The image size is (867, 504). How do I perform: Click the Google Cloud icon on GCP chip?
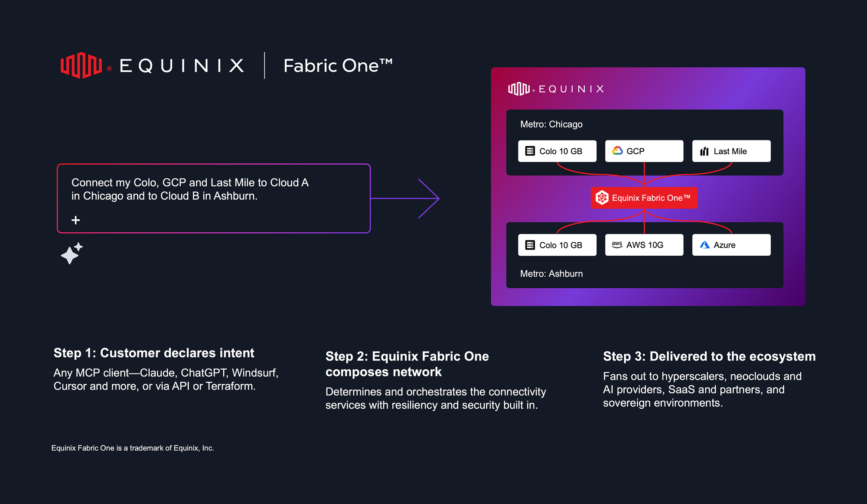(x=617, y=151)
